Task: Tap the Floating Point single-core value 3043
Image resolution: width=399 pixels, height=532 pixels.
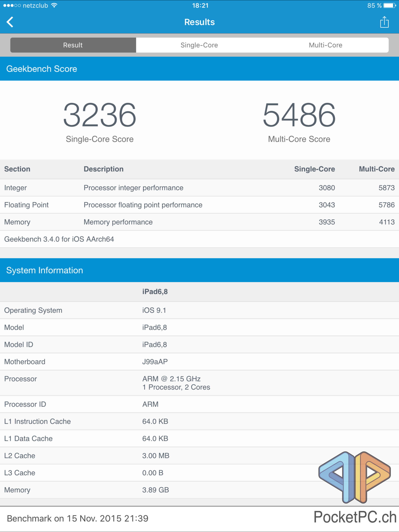Action: pyautogui.click(x=327, y=205)
